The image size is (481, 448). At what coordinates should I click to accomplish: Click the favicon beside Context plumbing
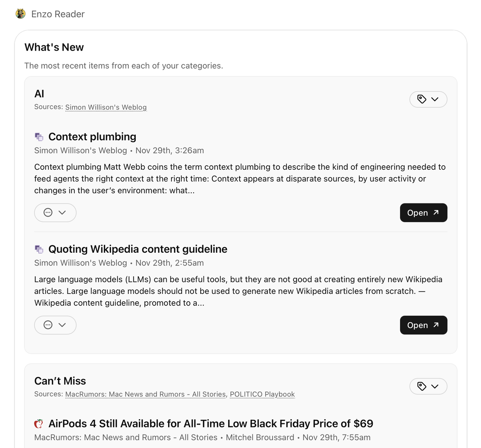tap(39, 137)
